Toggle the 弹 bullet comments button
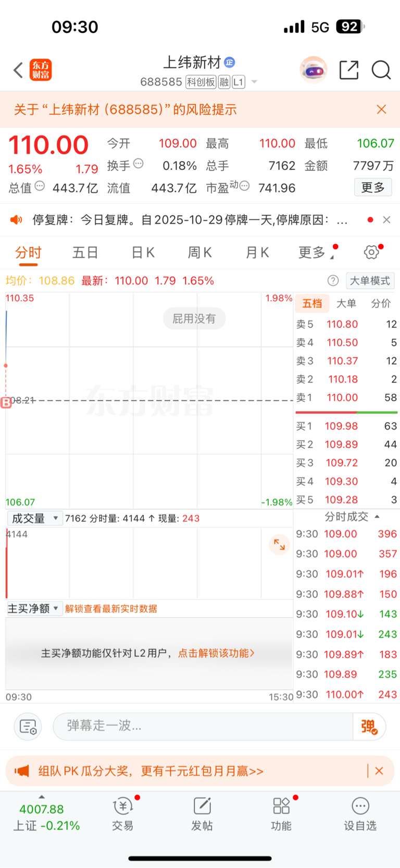The width and height of the screenshot is (400, 868). coord(369,726)
